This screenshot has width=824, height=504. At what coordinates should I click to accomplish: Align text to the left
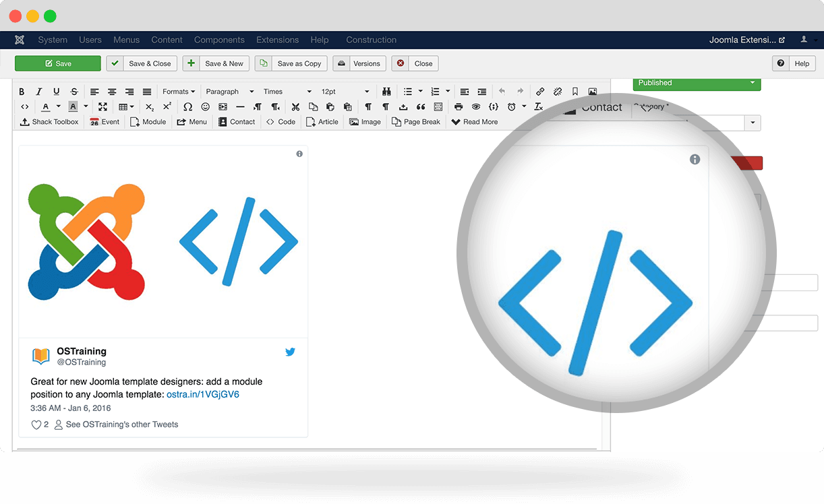point(94,91)
